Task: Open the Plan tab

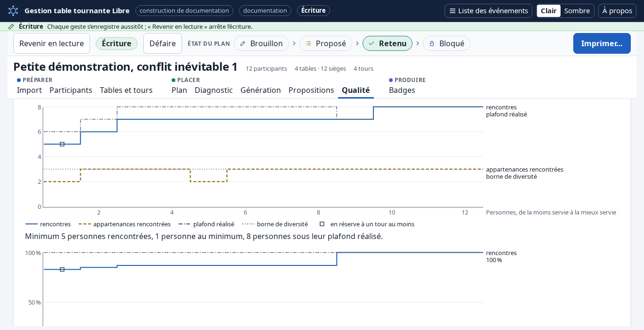Action: pyautogui.click(x=179, y=90)
